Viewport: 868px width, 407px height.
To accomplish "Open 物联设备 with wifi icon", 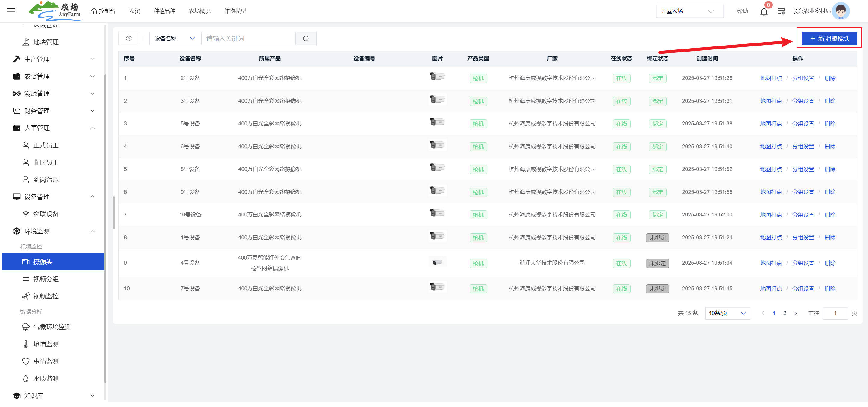I will click(46, 214).
